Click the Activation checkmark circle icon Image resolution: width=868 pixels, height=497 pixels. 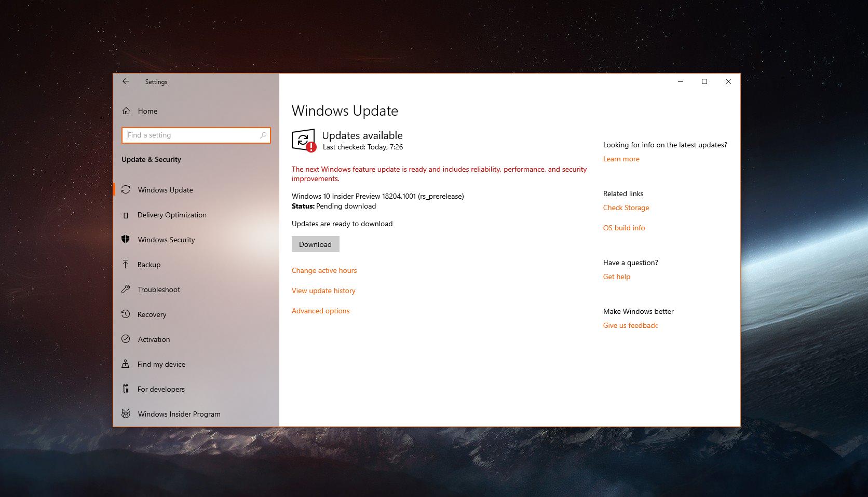126,339
